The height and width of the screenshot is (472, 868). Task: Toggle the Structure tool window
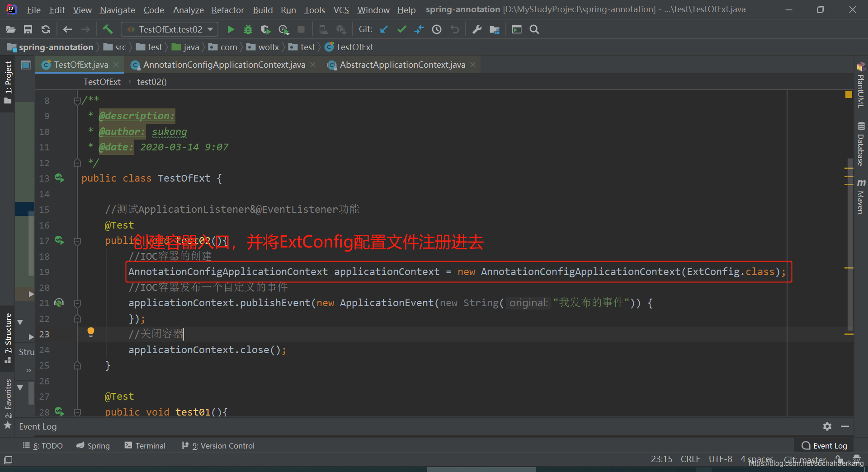click(8, 338)
